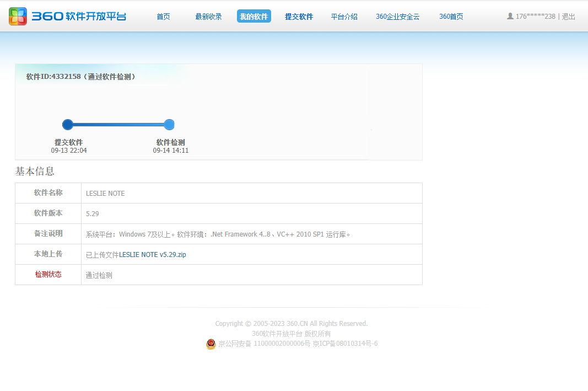This screenshot has width=588, height=391.
Task: Click the 基本信息 section heading
Action: (x=35, y=171)
